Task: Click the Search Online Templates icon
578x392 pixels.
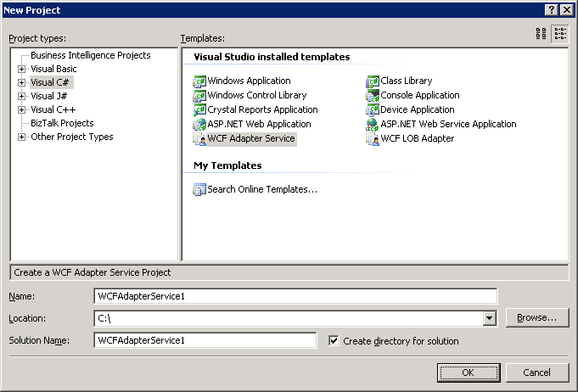Action: 199,189
